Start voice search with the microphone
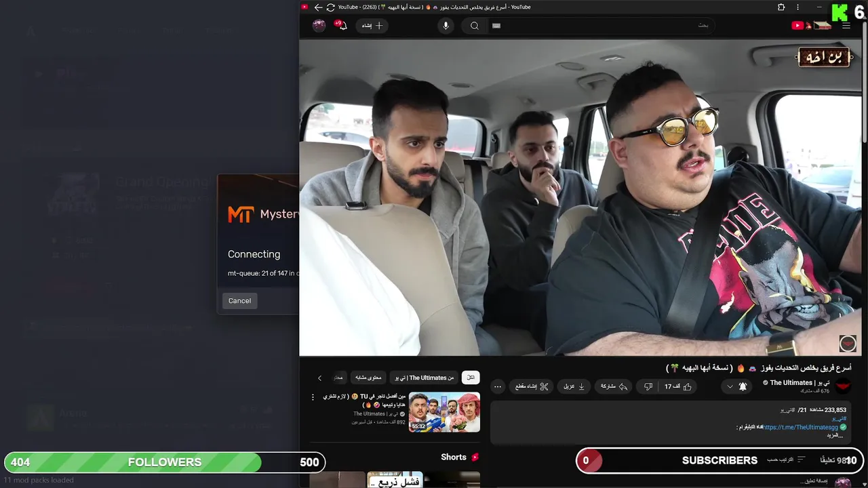The width and height of the screenshot is (868, 488). (446, 26)
